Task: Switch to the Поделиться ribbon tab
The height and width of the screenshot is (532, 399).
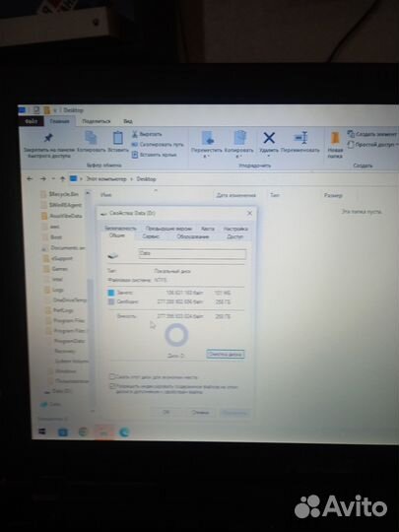Action: 97,121
